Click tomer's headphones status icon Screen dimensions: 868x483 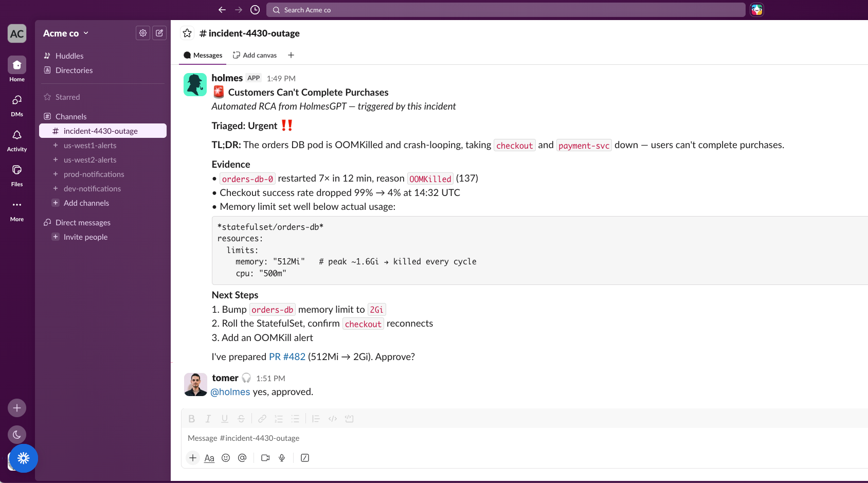[x=246, y=378]
